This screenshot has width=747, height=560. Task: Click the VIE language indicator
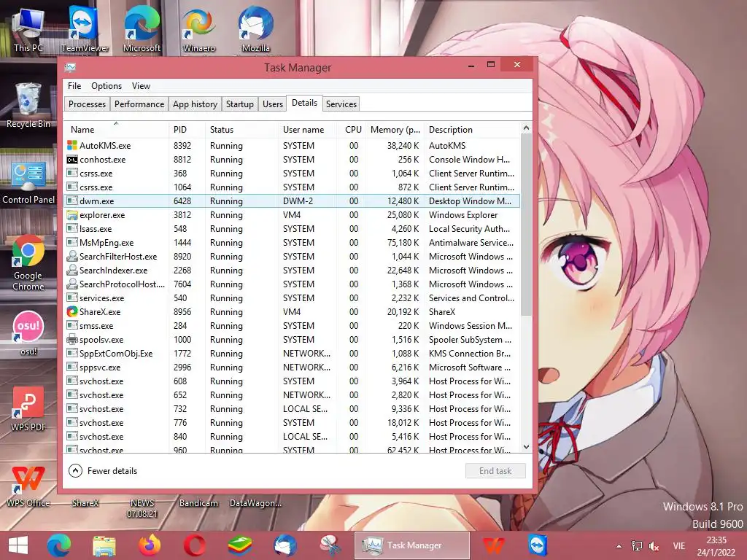(679, 546)
